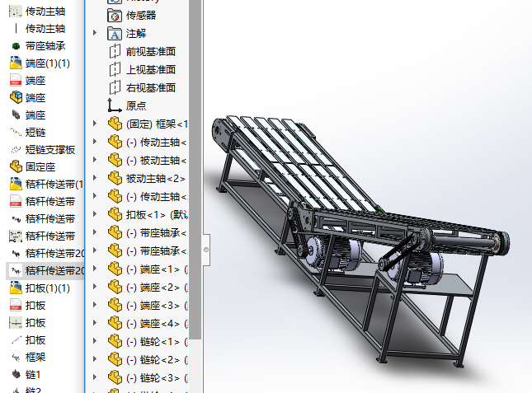The width and height of the screenshot is (532, 393).
Task: Click the PDF icon beside 扣板
Action: click(x=16, y=305)
